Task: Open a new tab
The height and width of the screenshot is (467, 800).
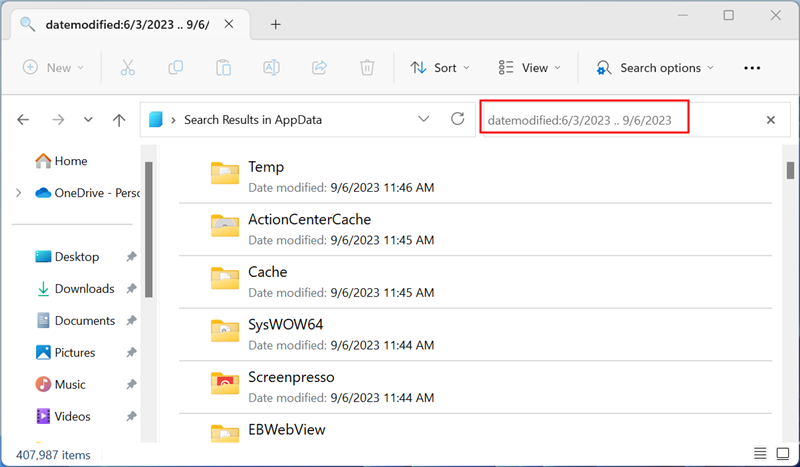Action: pyautogui.click(x=276, y=24)
